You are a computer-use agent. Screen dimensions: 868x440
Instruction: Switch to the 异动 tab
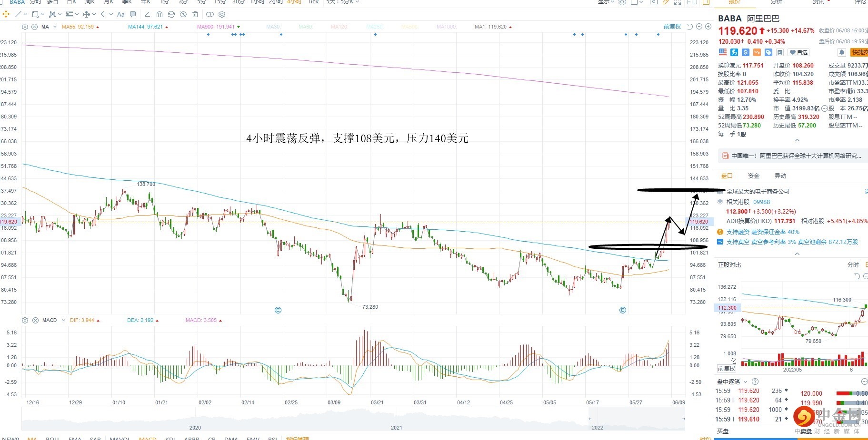pos(780,176)
